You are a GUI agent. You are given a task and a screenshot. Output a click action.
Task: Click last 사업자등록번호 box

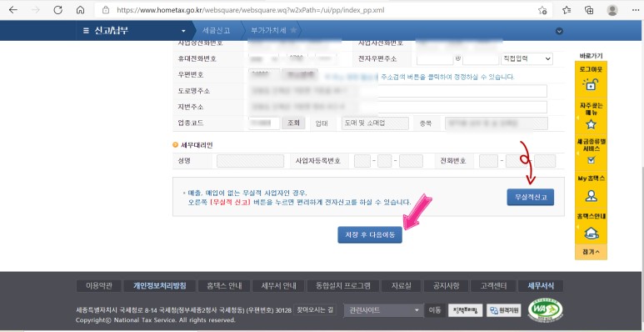411,161
